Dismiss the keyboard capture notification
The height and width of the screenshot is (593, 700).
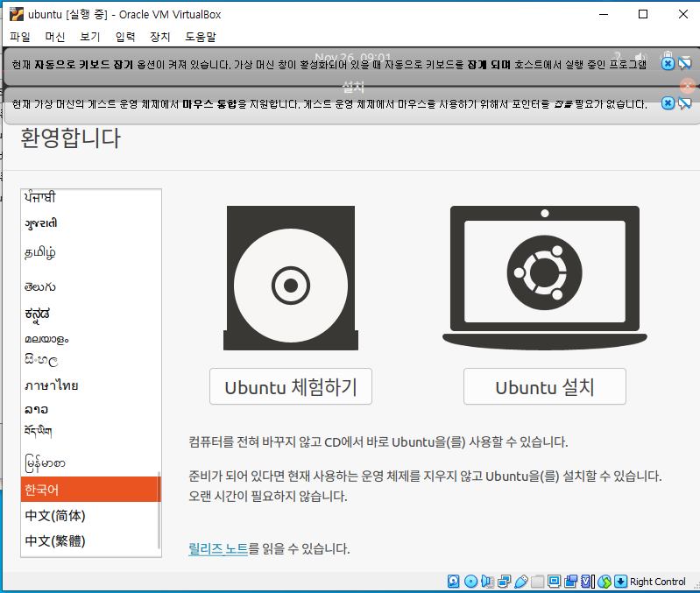coord(668,64)
